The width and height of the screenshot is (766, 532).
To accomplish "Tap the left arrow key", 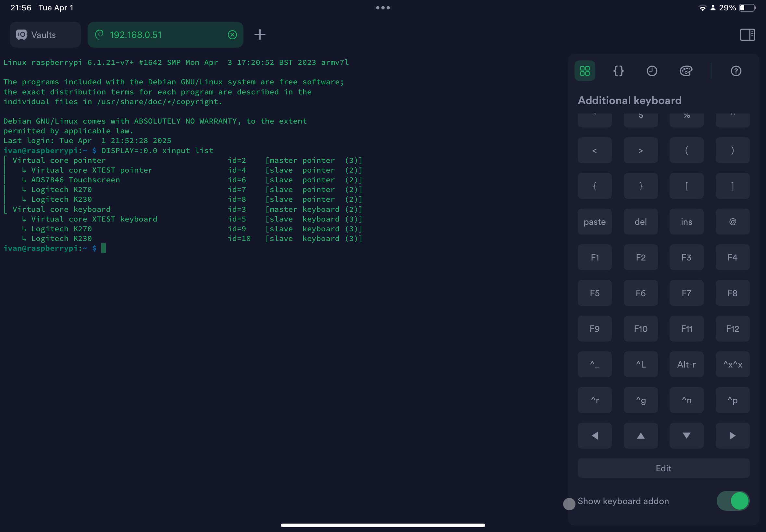I will [595, 436].
